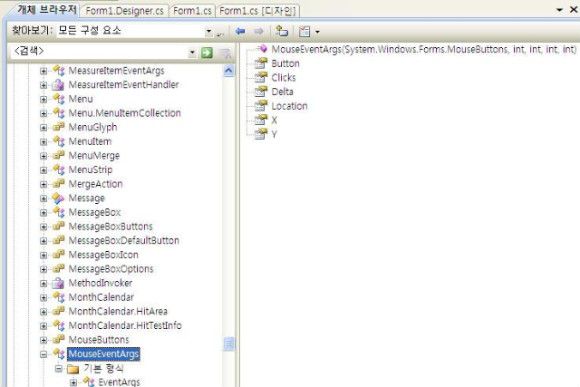The width and height of the screenshot is (580, 387).
Task: Collapse the MouseEventArgs node
Action: [43, 354]
